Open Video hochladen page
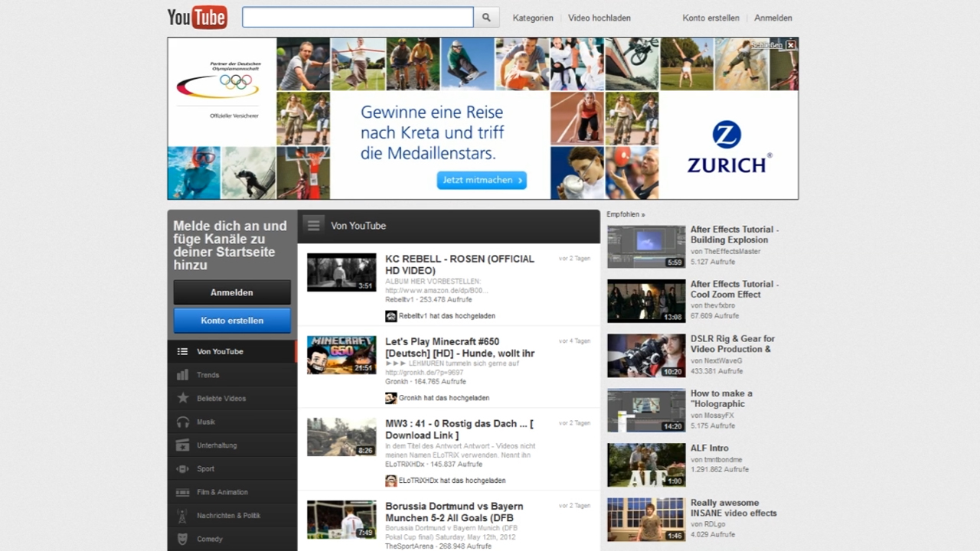This screenshot has height=551, width=980. pos(599,18)
